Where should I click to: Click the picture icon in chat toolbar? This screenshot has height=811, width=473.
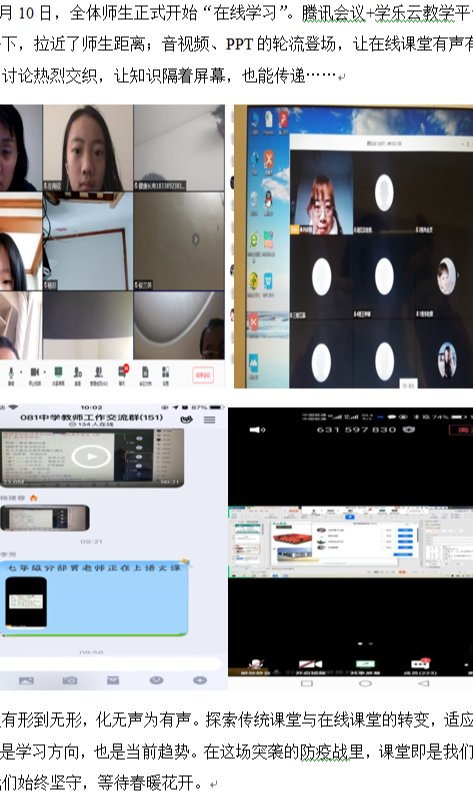point(26,680)
